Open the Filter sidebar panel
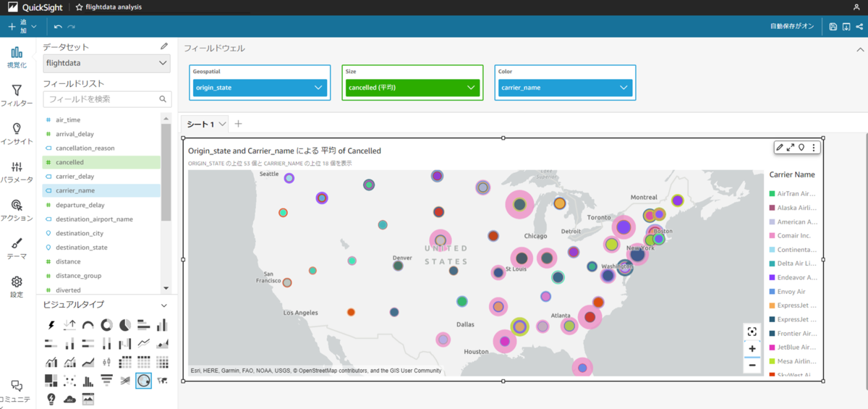Viewport: 868px width, 409px height. coord(16,96)
